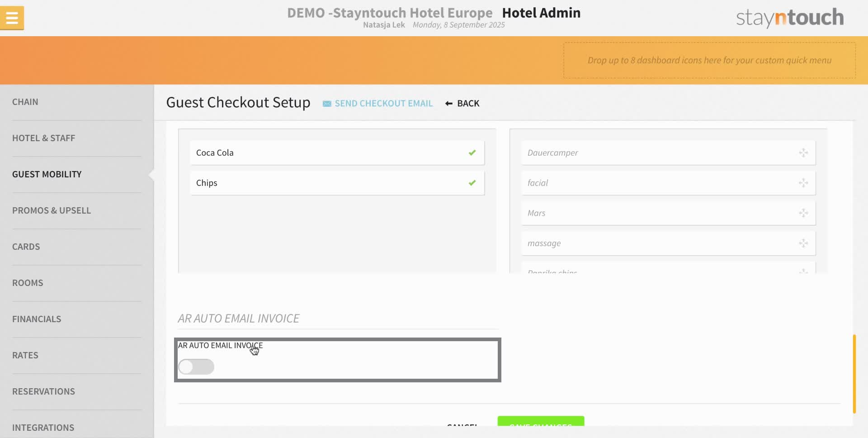Click the move handle next to facial

[x=804, y=183]
